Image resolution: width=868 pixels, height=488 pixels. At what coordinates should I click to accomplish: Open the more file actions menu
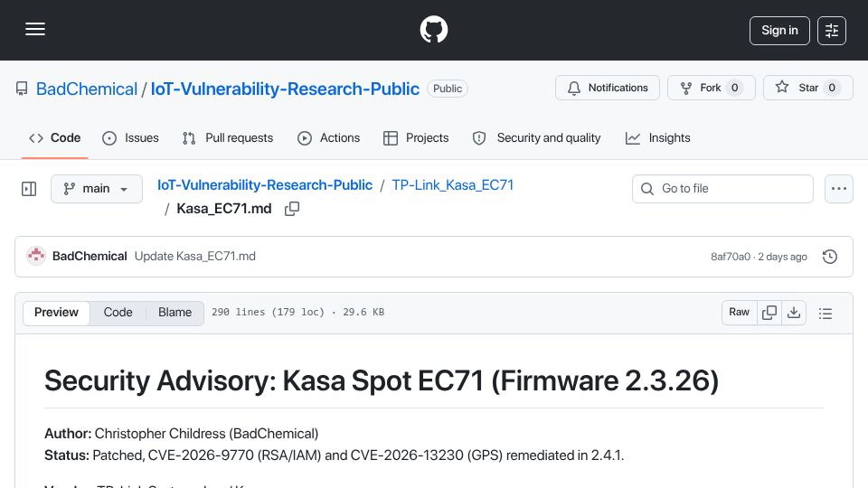coord(839,189)
